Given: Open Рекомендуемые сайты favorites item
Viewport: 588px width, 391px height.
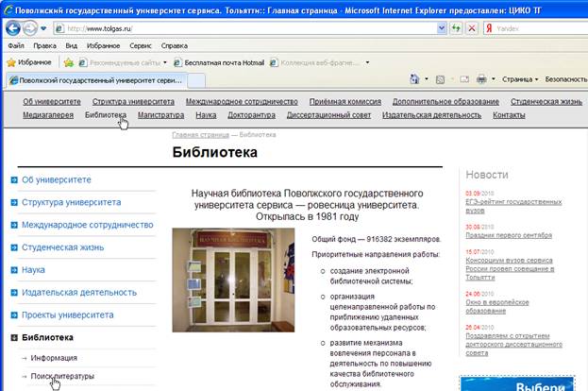Looking at the screenshot, I should (123, 62).
